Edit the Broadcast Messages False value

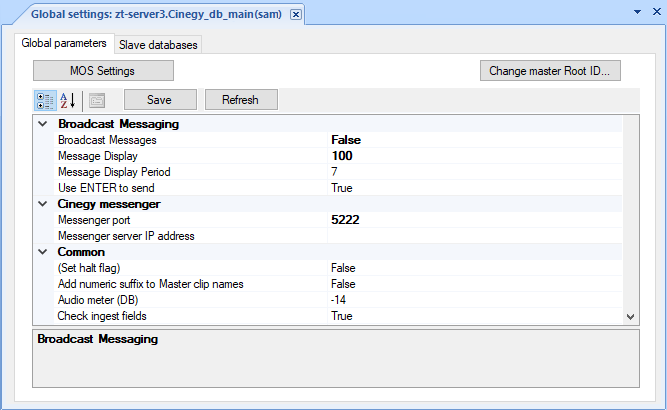475,140
